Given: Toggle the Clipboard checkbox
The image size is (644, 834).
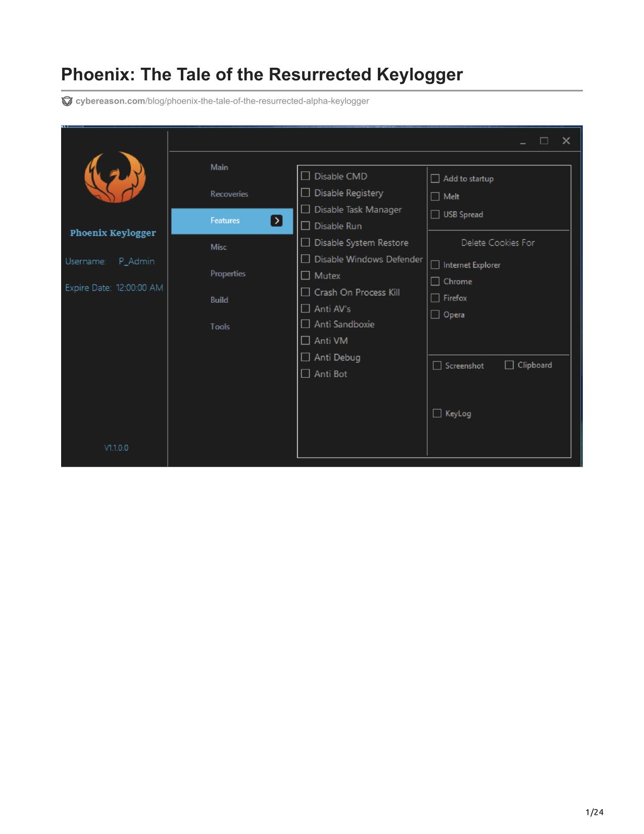Looking at the screenshot, I should (x=509, y=365).
